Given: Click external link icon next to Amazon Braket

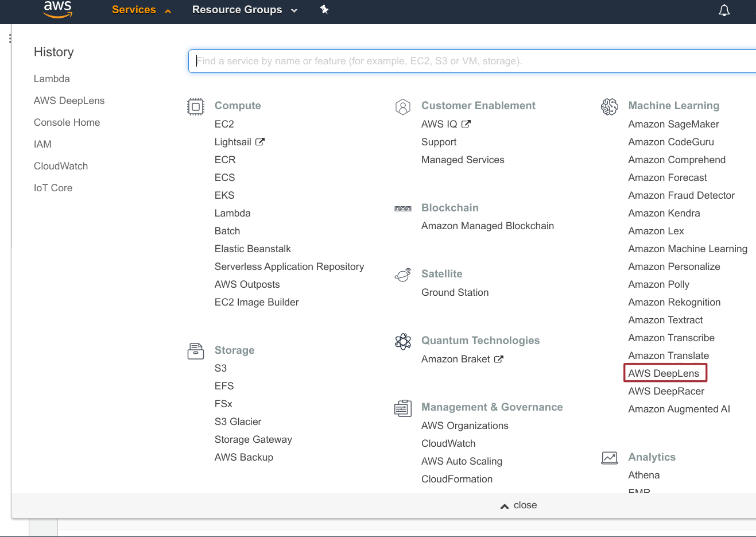Looking at the screenshot, I should [499, 359].
